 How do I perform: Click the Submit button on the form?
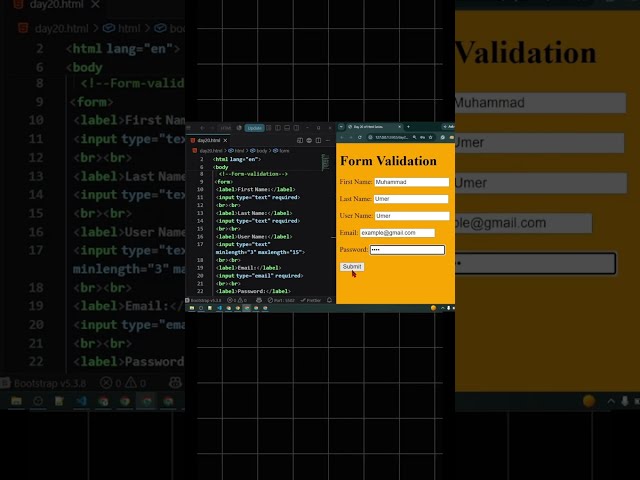pos(352,267)
